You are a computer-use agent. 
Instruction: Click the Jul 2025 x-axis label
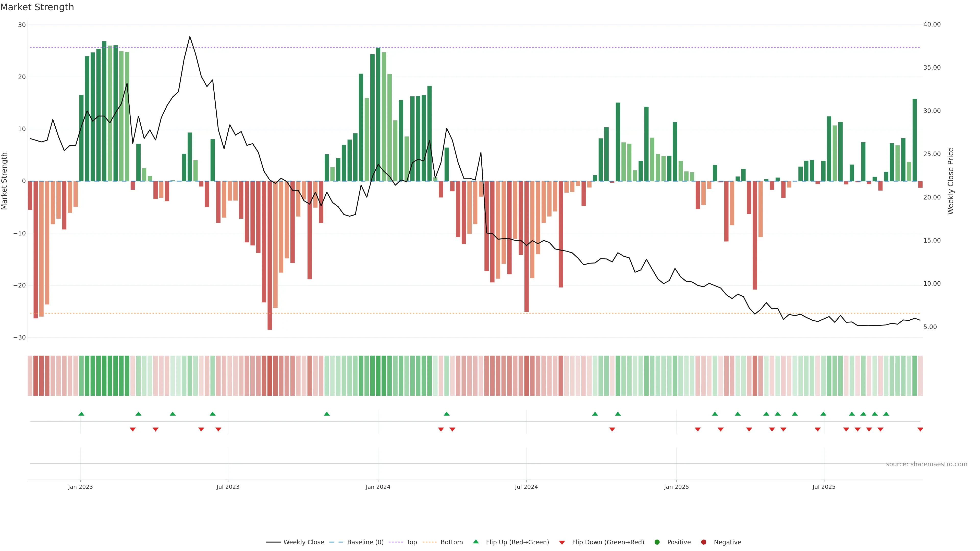click(824, 487)
